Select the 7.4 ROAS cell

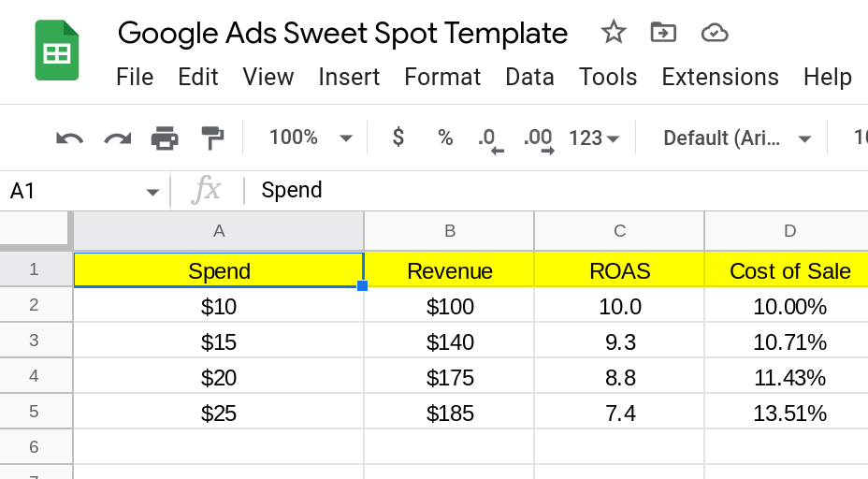click(619, 412)
